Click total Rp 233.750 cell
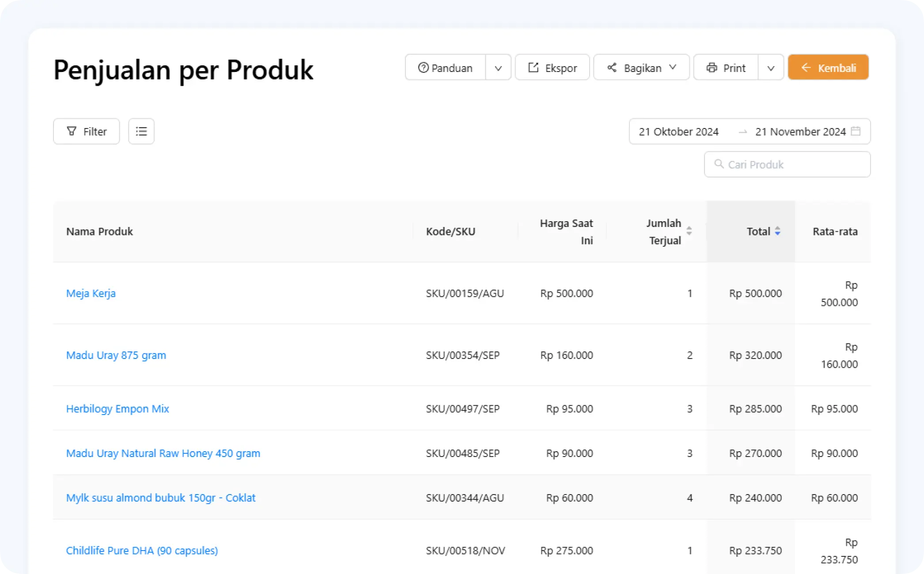Image resolution: width=924 pixels, height=574 pixels. coord(755,551)
